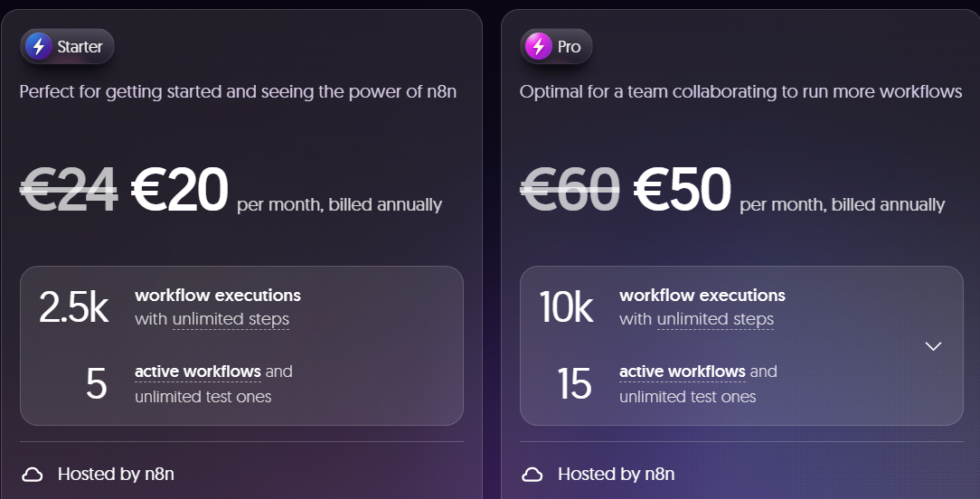Click the 2.5k workflow executions figure
This screenshot has height=499, width=980.
(74, 307)
